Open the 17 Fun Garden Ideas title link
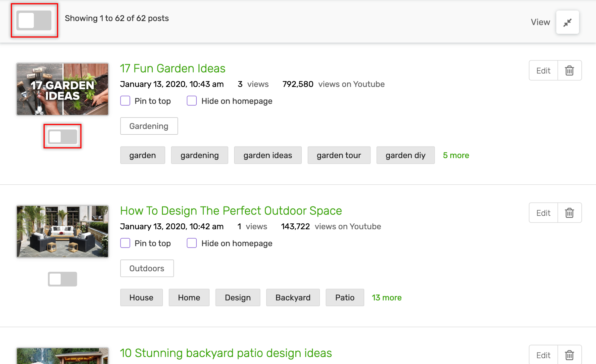This screenshot has height=364, width=596. coord(173,68)
